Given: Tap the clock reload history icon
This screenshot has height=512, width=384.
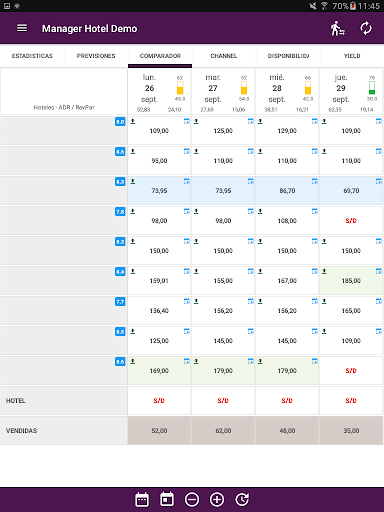Looking at the screenshot, I should click(x=242, y=499).
